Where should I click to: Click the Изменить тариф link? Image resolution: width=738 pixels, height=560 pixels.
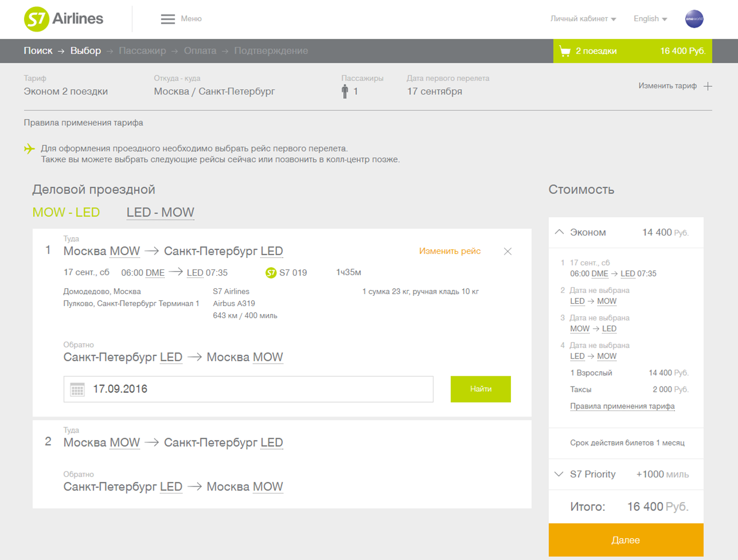[667, 86]
